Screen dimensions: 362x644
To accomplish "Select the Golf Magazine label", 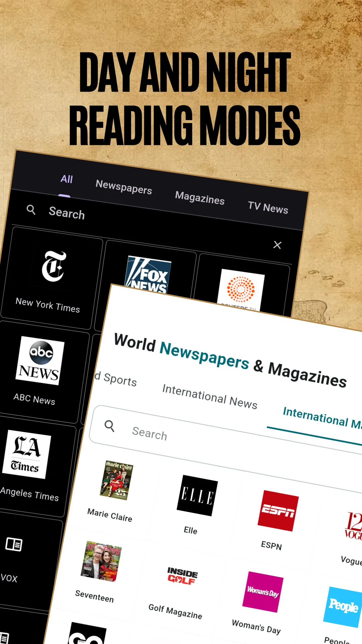I will point(175,611).
